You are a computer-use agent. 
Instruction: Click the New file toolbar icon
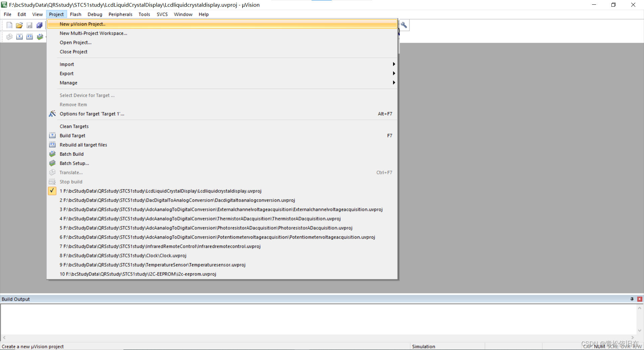pos(9,25)
